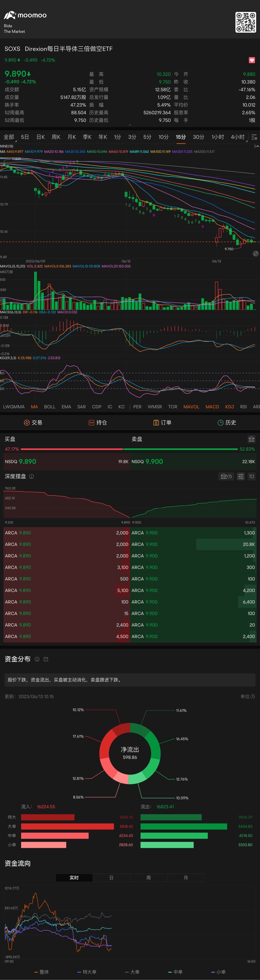Tap the depth chart area
Screen dimensions: 260x980
click(x=130, y=503)
